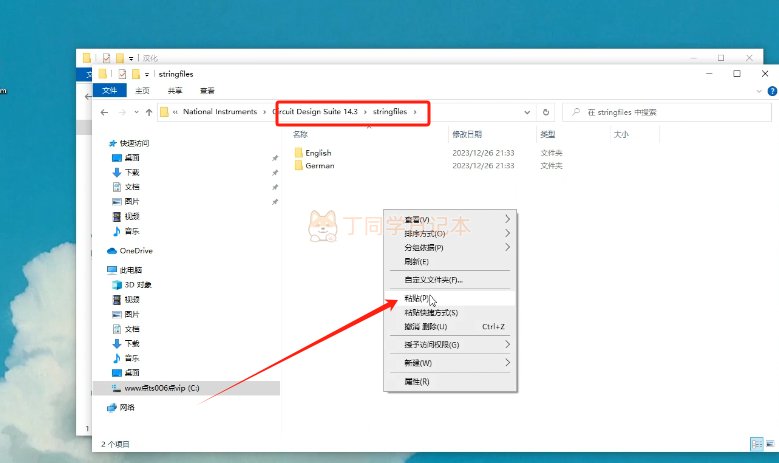Switch to details view in status bar
779x463 pixels.
pyautogui.click(x=757, y=444)
